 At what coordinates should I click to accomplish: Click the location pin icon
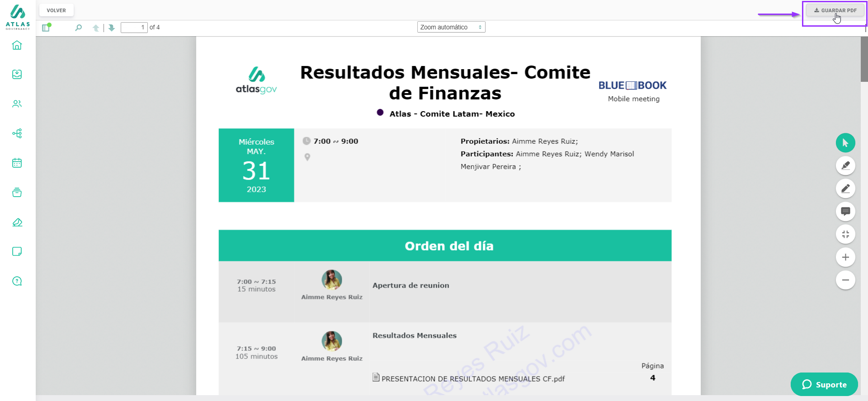(307, 157)
